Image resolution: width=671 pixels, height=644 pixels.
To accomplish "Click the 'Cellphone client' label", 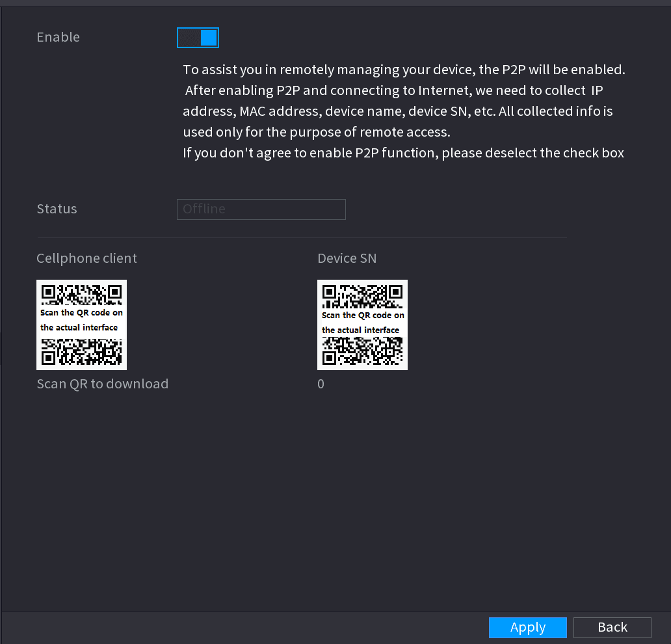I will tap(86, 258).
